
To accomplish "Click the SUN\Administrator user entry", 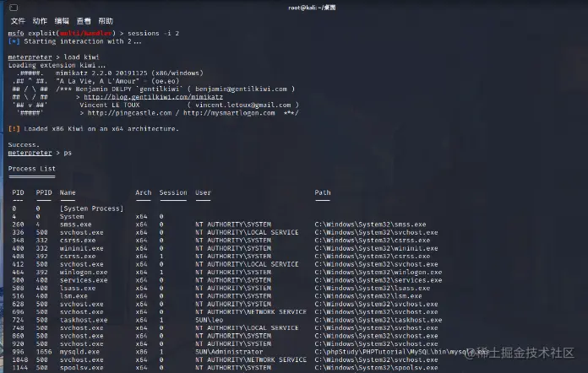I will [229, 352].
